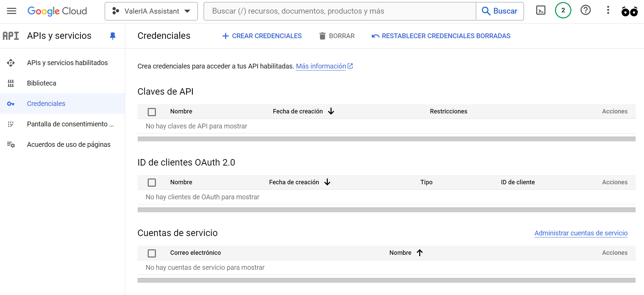The width and height of the screenshot is (644, 295).
Task: Click CREAR CREDENCIALES button
Action: pos(262,36)
